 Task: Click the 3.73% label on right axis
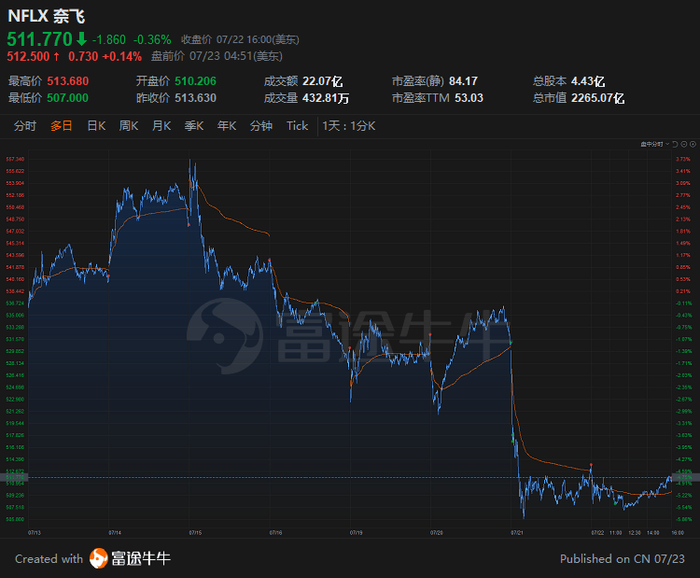tap(683, 159)
